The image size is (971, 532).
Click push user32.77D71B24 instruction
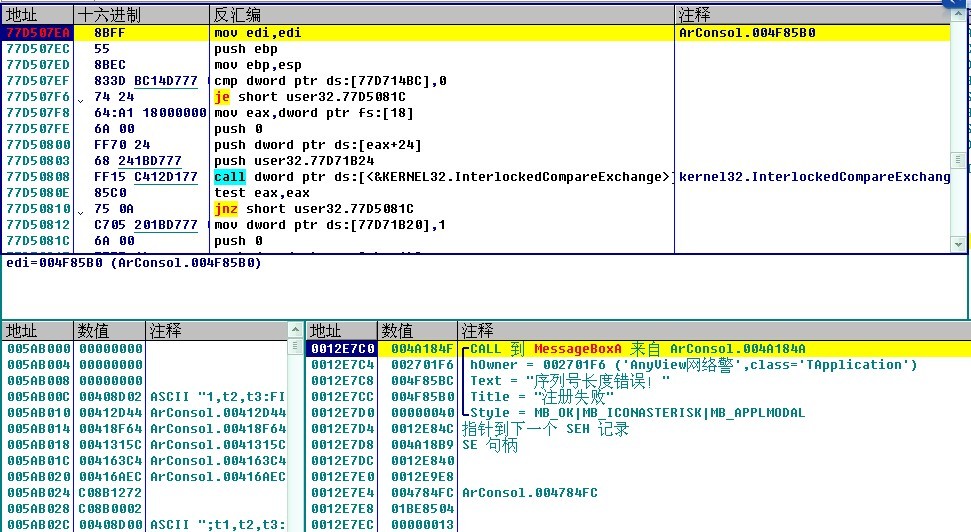294,161
